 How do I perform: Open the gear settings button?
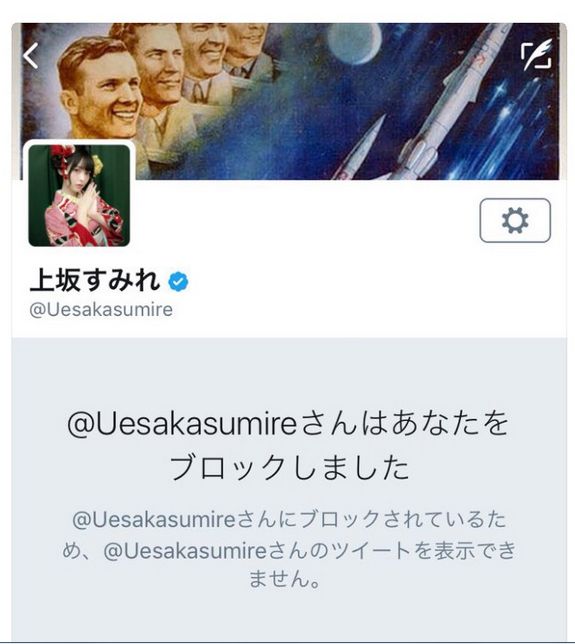point(515,221)
